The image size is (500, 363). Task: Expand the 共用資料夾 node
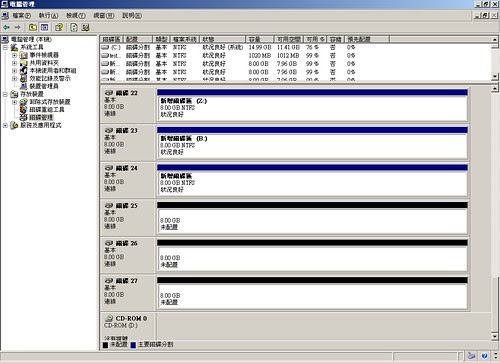pyautogui.click(x=14, y=63)
